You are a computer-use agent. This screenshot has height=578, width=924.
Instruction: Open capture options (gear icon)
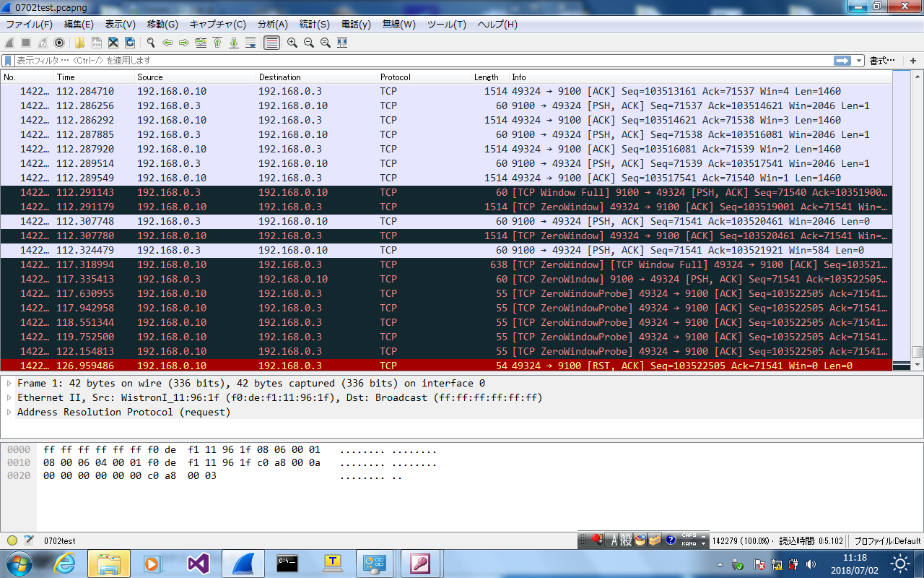[59, 43]
